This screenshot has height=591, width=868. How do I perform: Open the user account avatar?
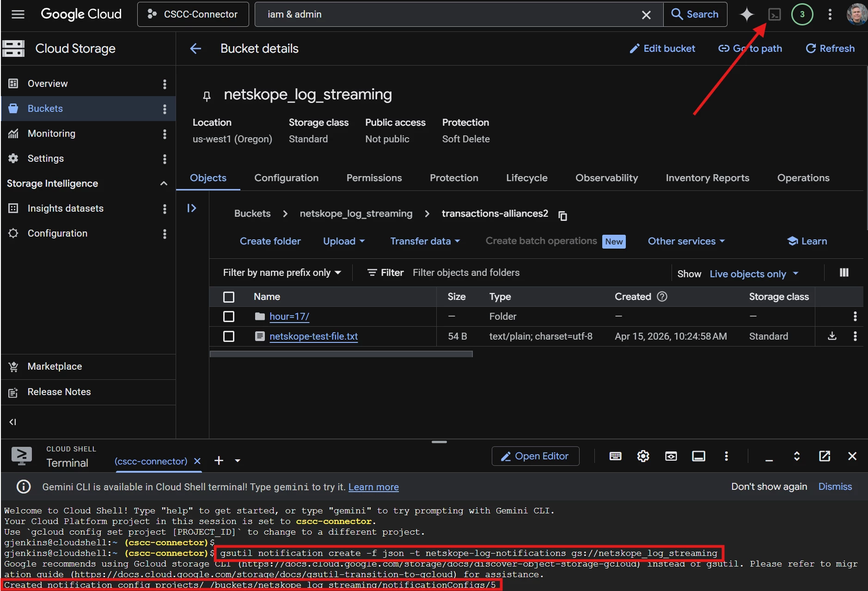tap(856, 14)
